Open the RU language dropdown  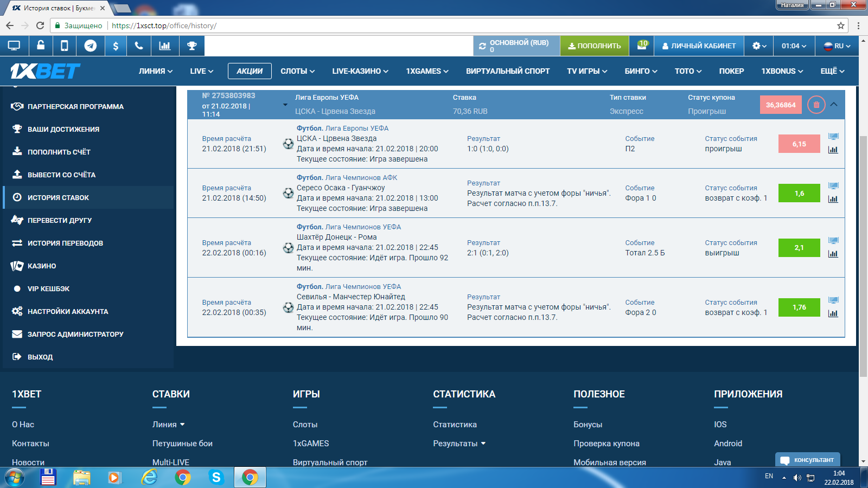coord(837,46)
